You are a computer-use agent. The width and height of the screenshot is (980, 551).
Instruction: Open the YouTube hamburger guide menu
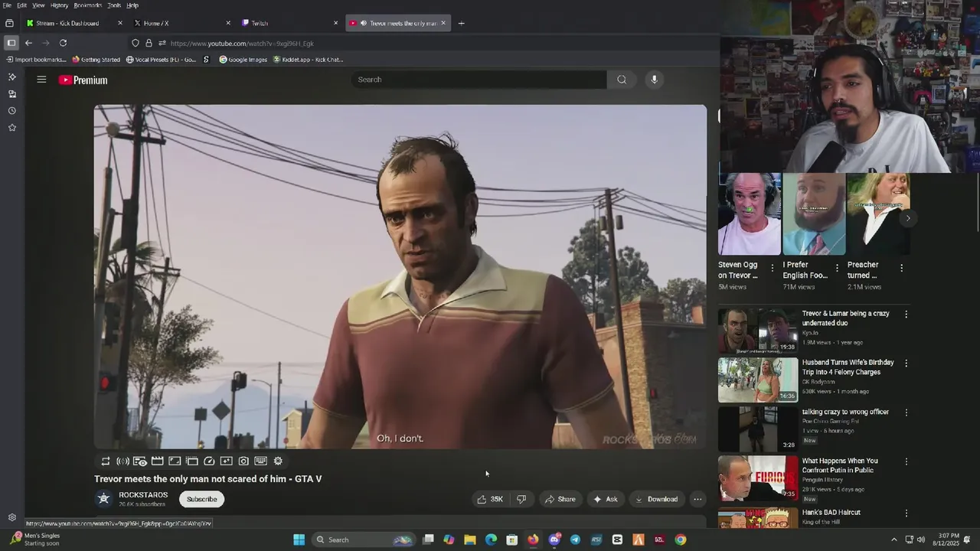pyautogui.click(x=41, y=80)
